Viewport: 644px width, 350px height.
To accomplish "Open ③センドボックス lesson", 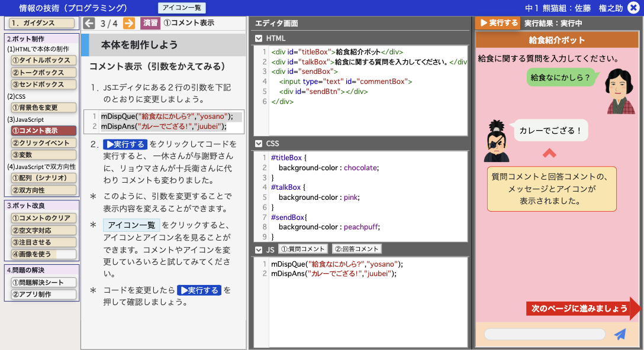I will [44, 85].
